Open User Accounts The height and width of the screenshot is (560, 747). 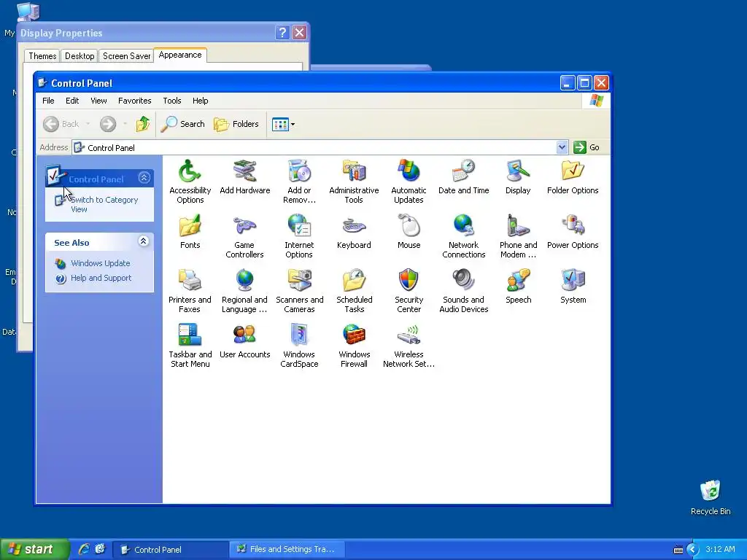pyautogui.click(x=245, y=341)
